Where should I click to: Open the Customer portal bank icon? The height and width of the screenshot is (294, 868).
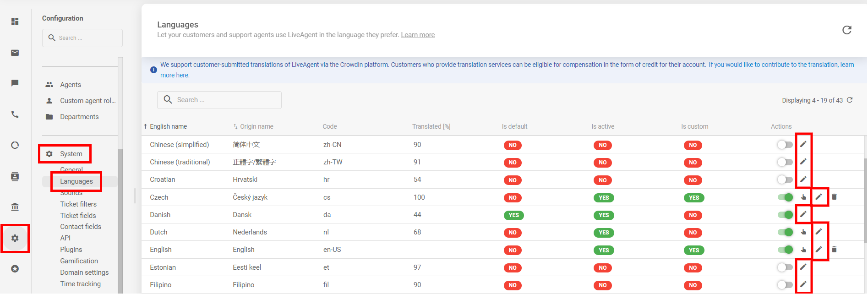tap(15, 207)
